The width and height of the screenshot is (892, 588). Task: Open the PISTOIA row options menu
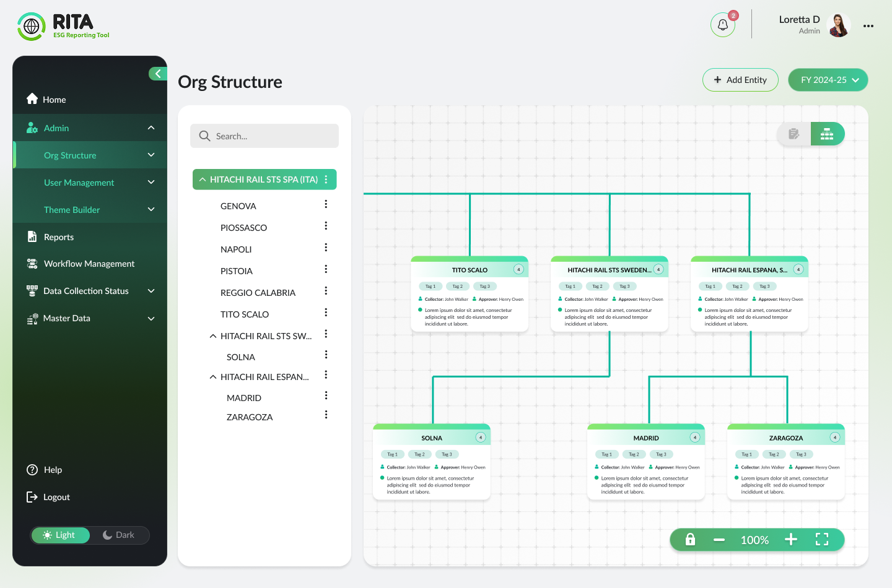(326, 269)
